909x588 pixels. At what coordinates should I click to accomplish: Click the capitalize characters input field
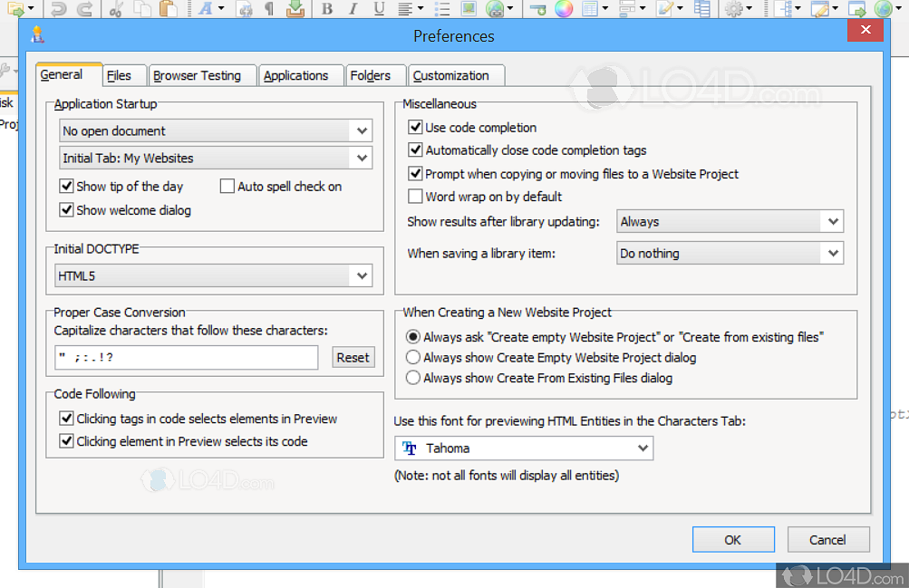pyautogui.click(x=186, y=358)
